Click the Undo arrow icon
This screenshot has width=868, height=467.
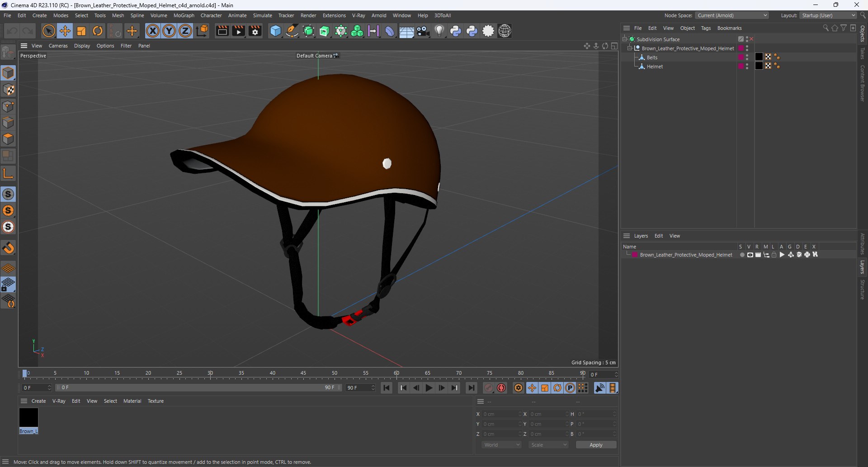(12, 31)
